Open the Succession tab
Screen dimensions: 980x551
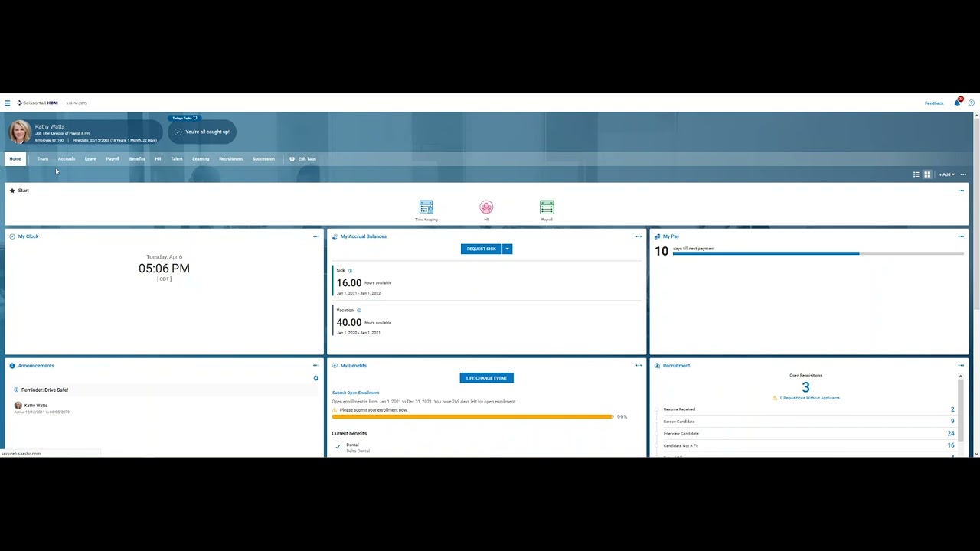pyautogui.click(x=263, y=159)
